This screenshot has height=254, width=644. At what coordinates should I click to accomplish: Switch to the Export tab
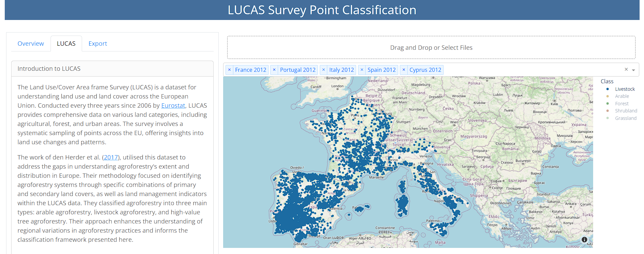coord(98,44)
